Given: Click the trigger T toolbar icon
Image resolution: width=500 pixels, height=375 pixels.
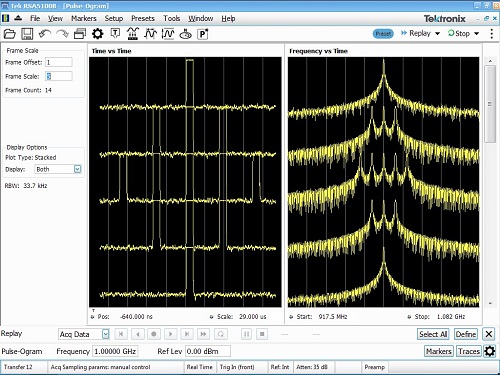Looking at the screenshot, I should click(x=115, y=33).
